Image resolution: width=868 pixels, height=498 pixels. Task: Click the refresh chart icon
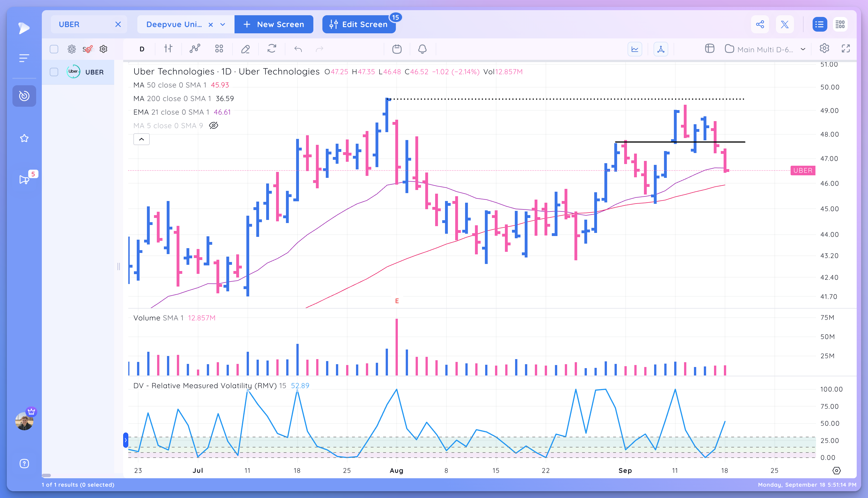pos(272,49)
